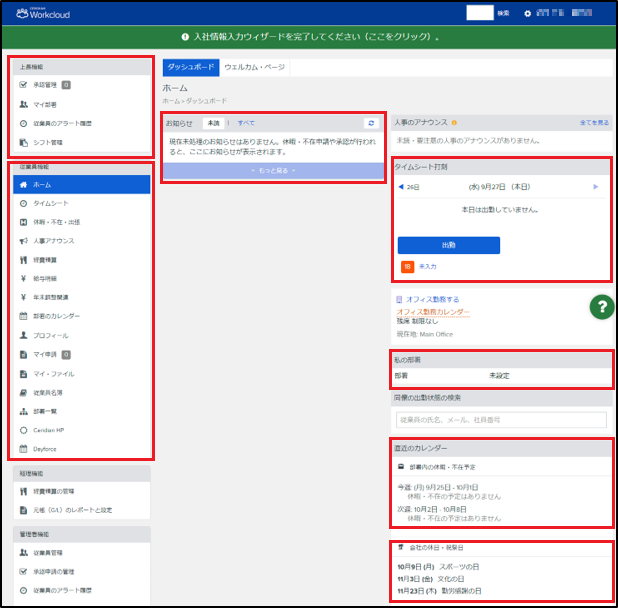Click the タイムシート clock icon
Image resolution: width=618 pixels, height=608 pixels.
click(23, 203)
